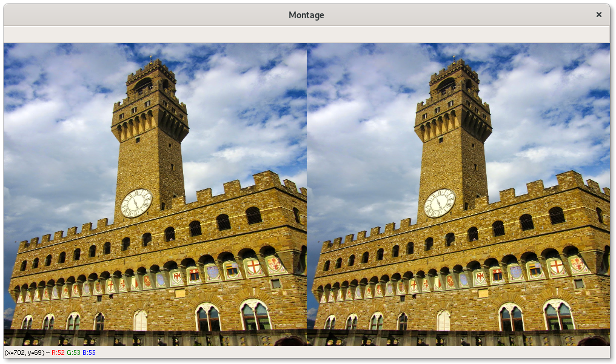Close the Montage window

point(598,15)
